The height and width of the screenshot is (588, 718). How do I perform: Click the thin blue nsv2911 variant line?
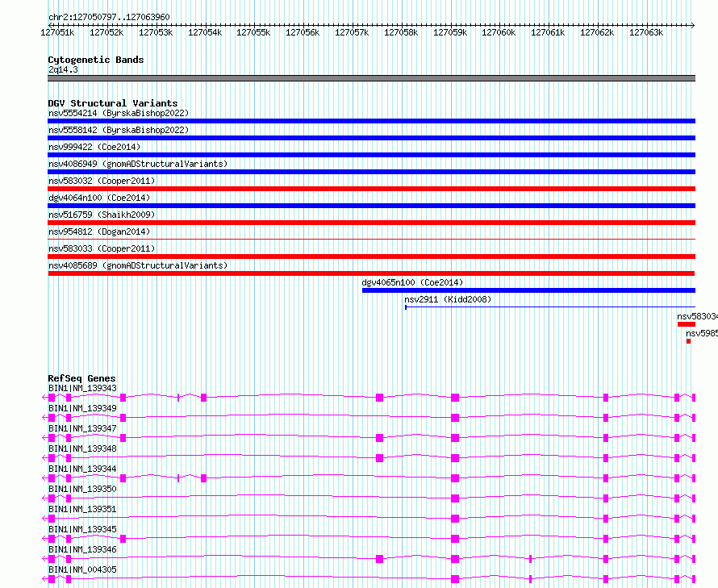550,307
